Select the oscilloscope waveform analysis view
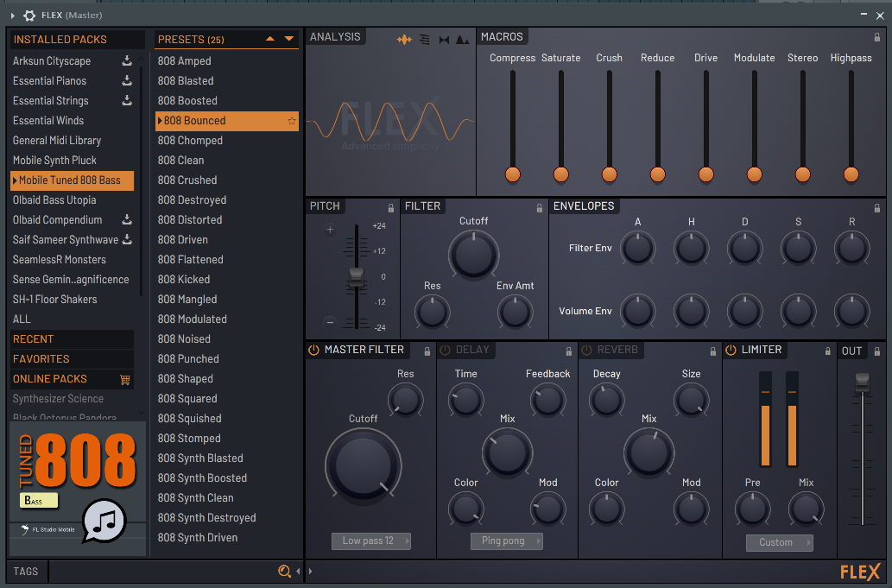This screenshot has width=892, height=588. [x=405, y=40]
